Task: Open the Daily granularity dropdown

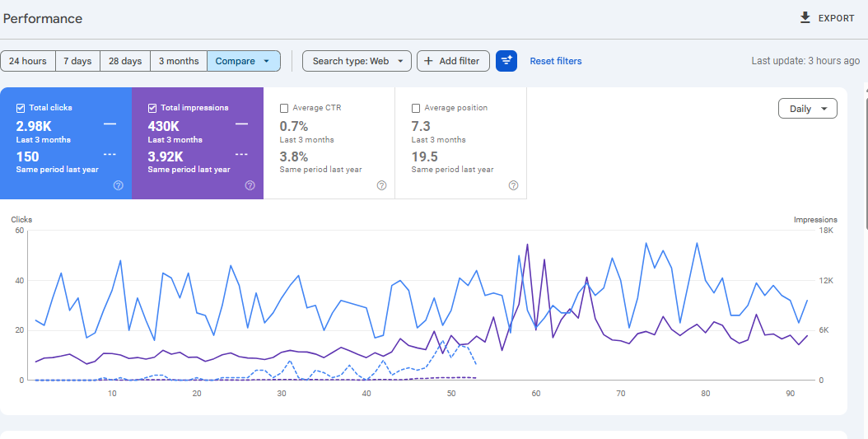Action: (807, 109)
